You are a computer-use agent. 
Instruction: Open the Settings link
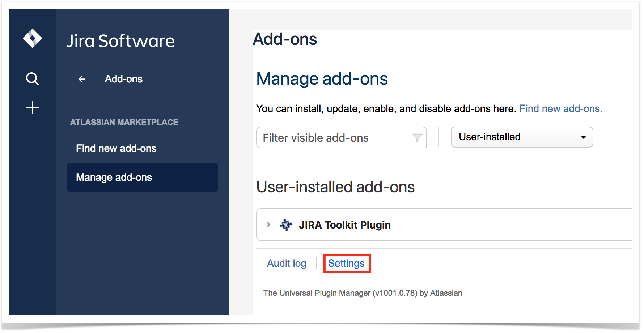tap(346, 263)
